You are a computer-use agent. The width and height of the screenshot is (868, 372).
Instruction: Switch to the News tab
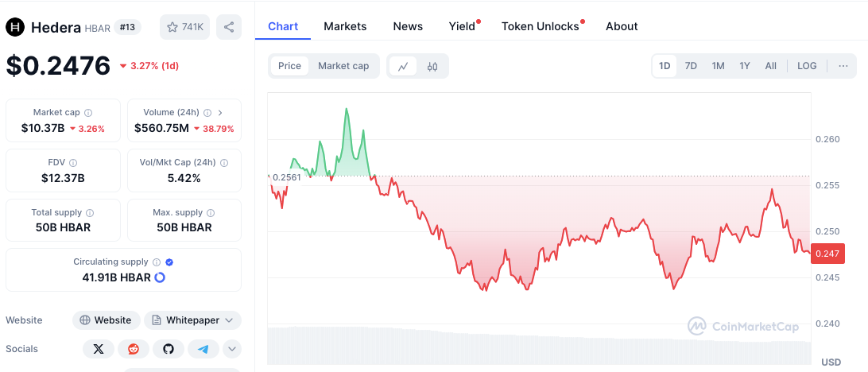coord(408,26)
